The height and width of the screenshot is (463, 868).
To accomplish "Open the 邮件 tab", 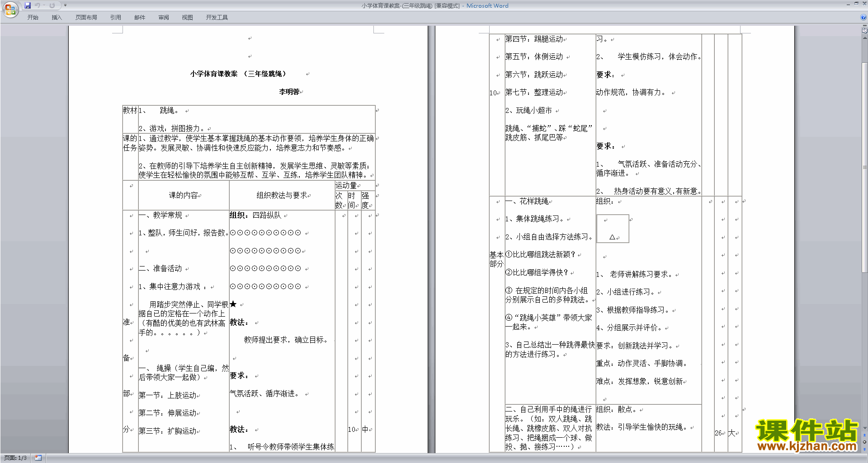I will click(140, 18).
